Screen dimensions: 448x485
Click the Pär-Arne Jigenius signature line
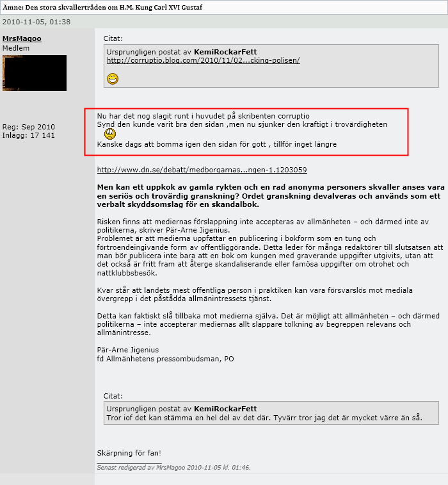pos(128,350)
